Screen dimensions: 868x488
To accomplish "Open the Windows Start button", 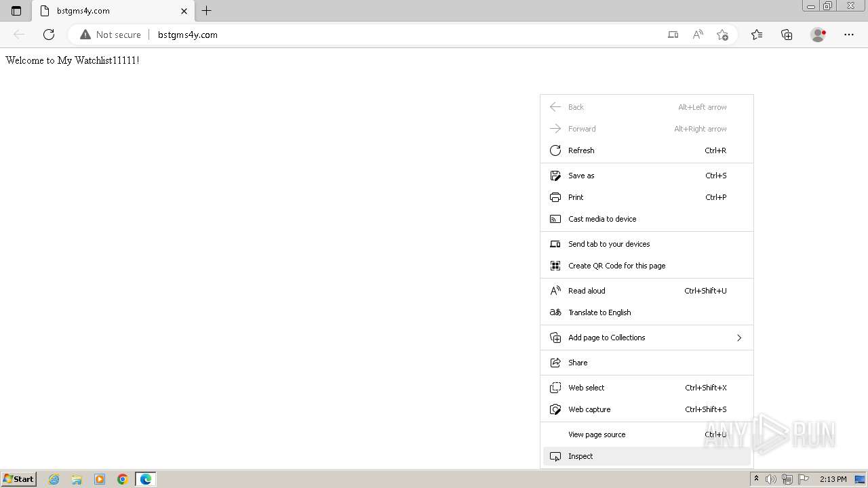I will [x=18, y=479].
